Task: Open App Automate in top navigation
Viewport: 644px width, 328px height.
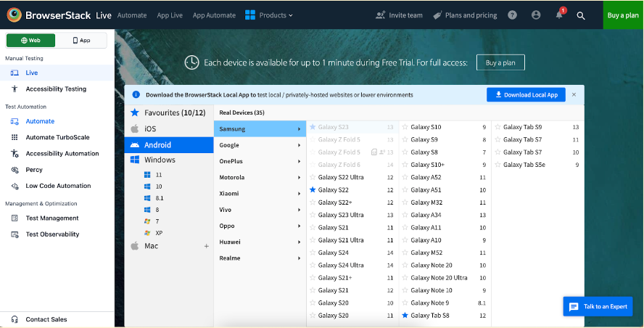Action: (214, 15)
